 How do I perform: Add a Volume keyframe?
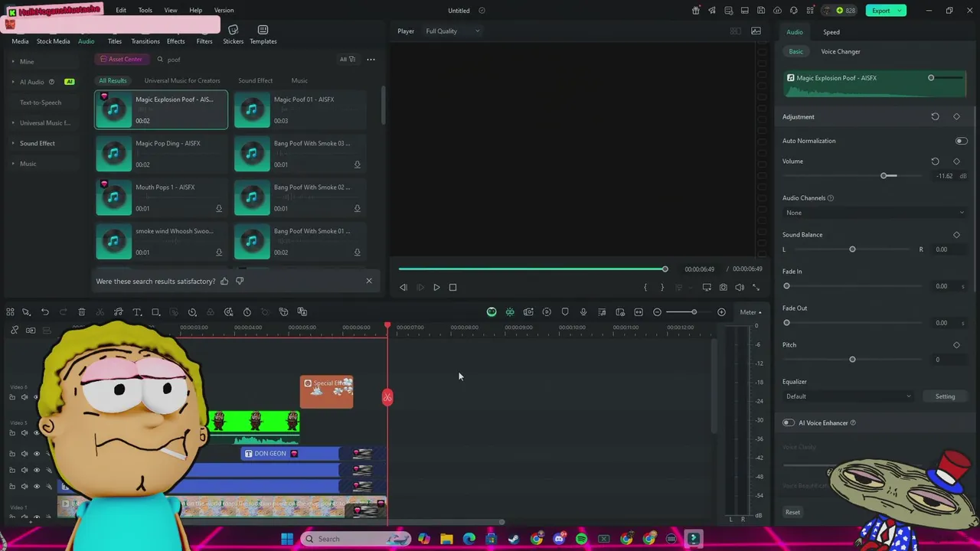(956, 161)
